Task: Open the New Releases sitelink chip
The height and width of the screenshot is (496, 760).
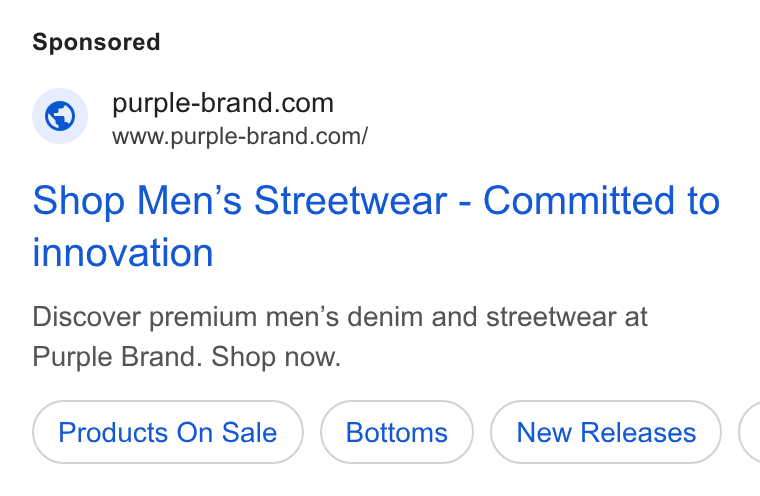Action: 606,432
